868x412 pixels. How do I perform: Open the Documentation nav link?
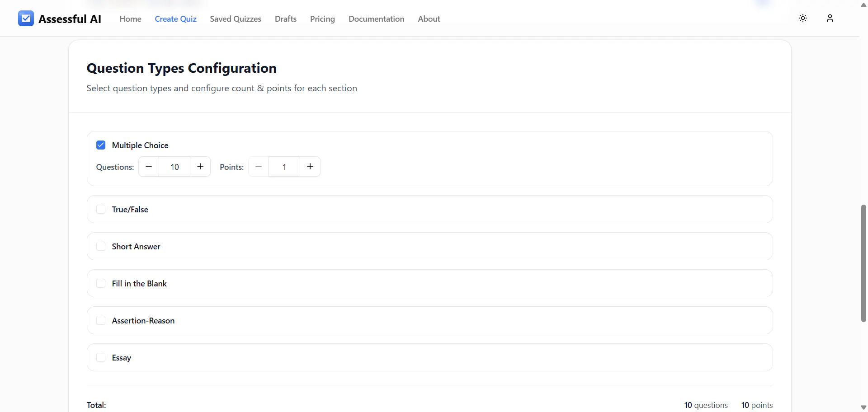(377, 19)
